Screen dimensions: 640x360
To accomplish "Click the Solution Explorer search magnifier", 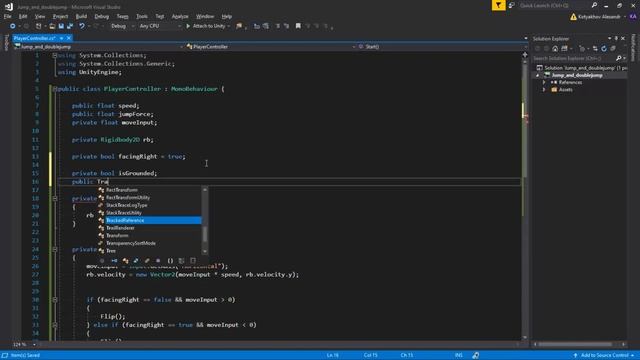I will pos(619,58).
